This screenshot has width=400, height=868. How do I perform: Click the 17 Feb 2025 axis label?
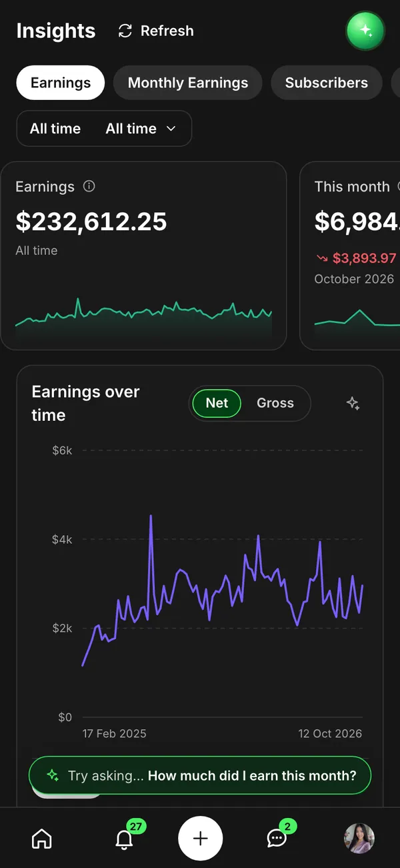pyautogui.click(x=114, y=733)
